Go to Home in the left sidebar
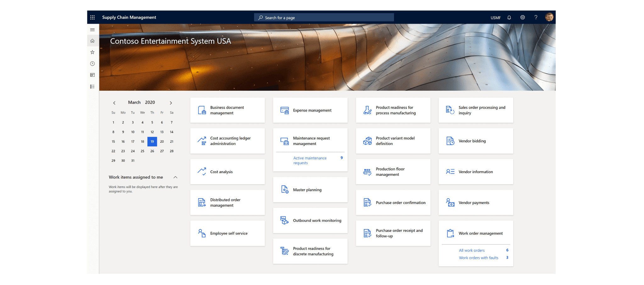The image size is (644, 285). coord(92,41)
